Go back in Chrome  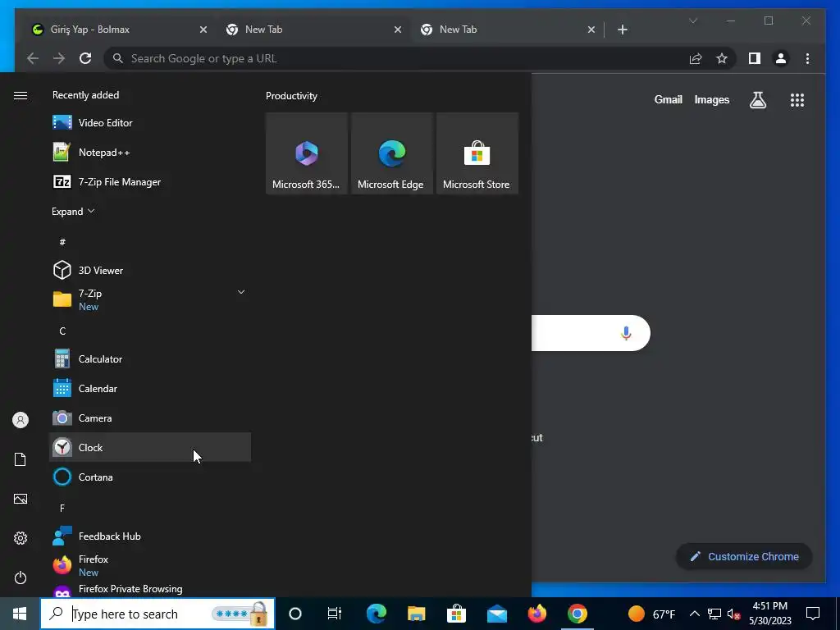(x=33, y=58)
